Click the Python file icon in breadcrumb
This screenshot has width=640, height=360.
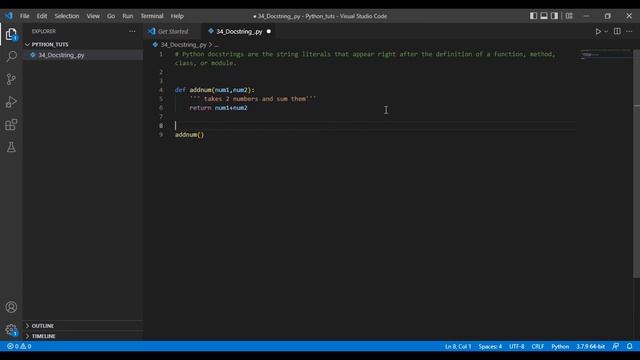[155, 44]
